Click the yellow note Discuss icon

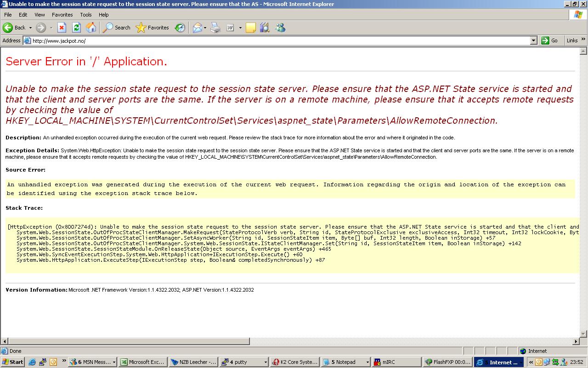pyautogui.click(x=250, y=28)
